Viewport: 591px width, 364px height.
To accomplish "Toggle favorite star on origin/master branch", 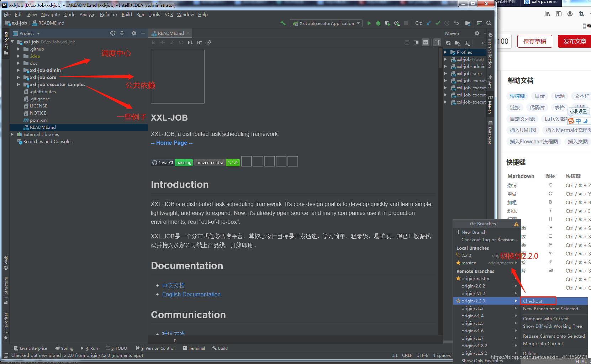I will coord(458,279).
